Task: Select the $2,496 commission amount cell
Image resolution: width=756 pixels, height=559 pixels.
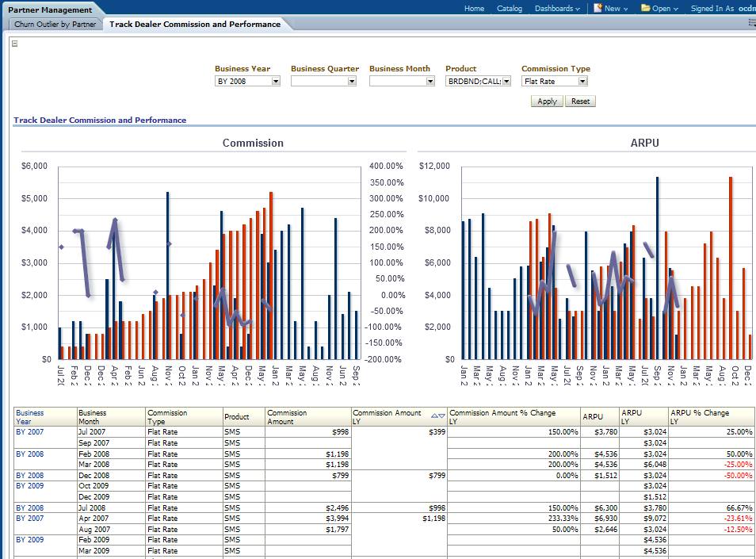Action: (x=308, y=508)
